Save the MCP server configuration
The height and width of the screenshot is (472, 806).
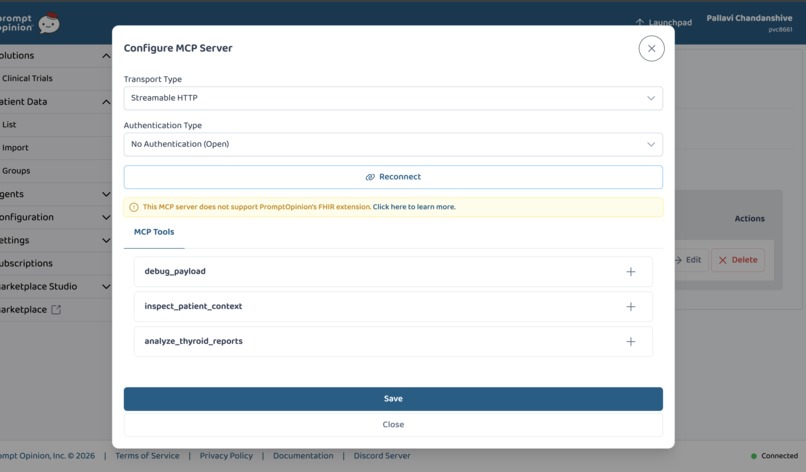(x=393, y=398)
